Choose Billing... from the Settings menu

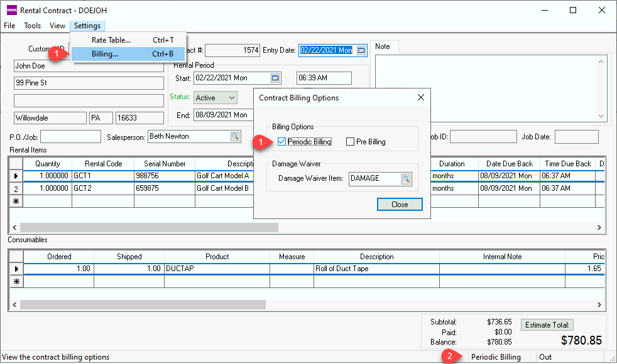pyautogui.click(x=105, y=54)
